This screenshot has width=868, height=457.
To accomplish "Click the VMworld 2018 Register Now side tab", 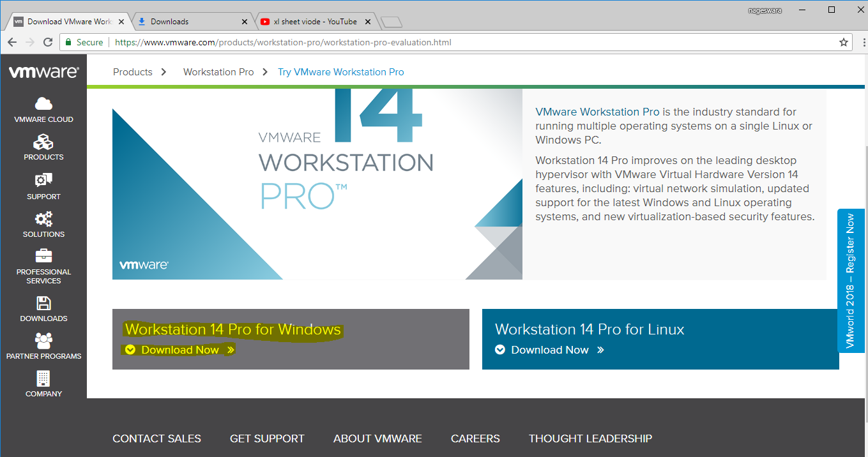I will pos(849,281).
